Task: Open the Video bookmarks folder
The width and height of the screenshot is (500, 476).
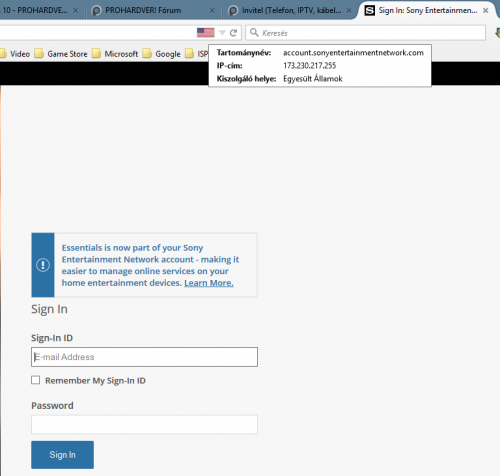Action: [x=15, y=54]
